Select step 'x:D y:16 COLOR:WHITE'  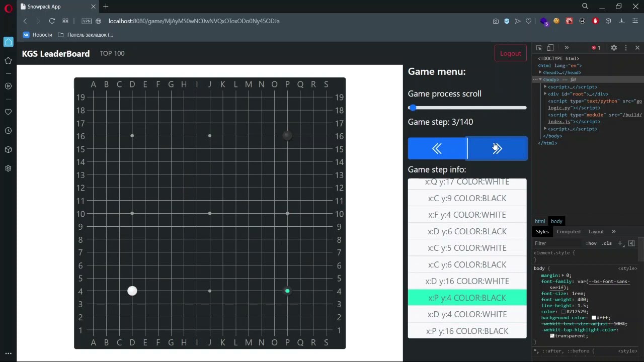pos(467,281)
